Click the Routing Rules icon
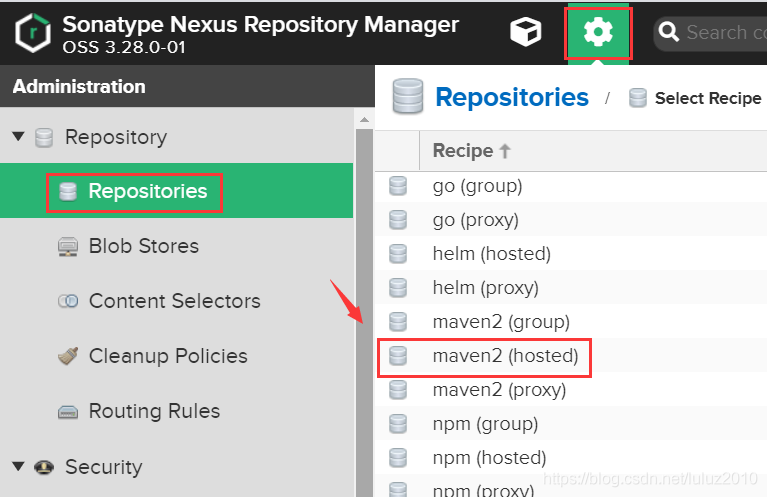767x497 pixels. coord(68,411)
